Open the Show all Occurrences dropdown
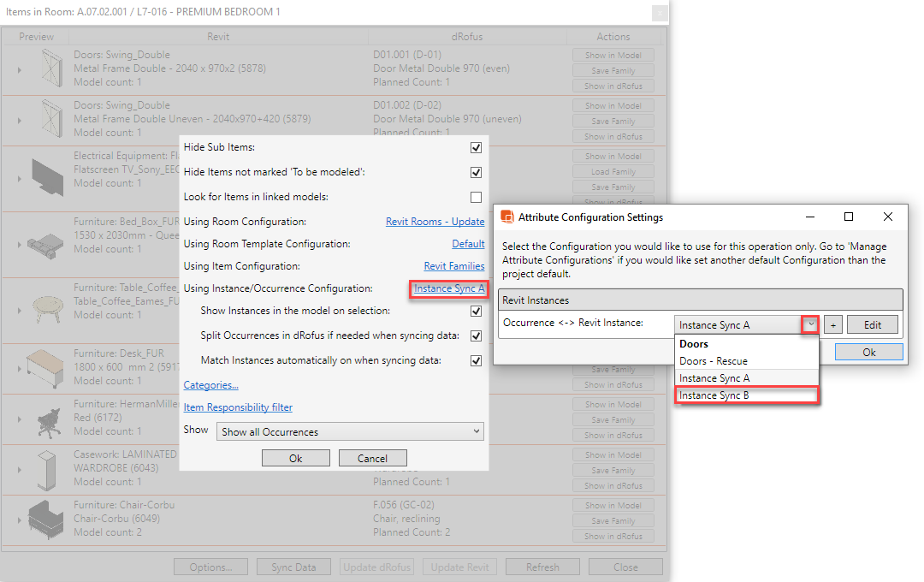 point(350,431)
